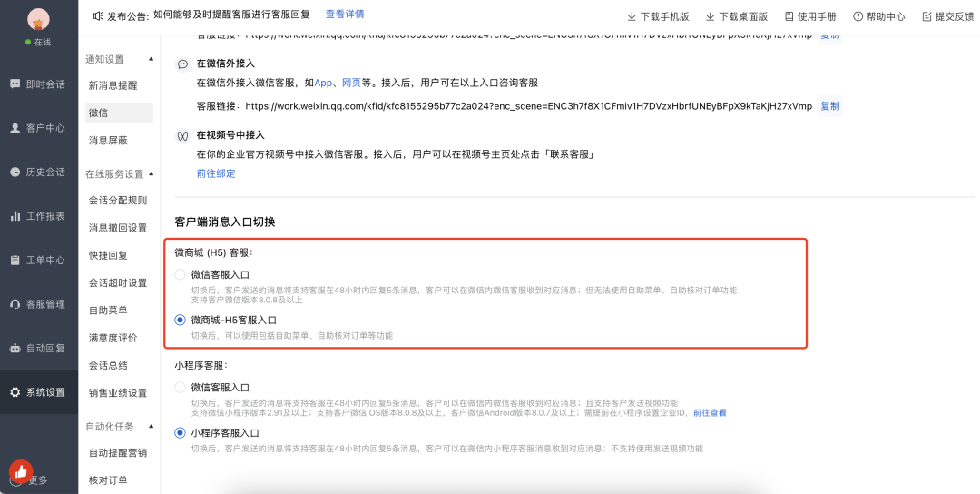Open 使用手册 from top bar
Screen dimensions: 980x494
pos(810,17)
